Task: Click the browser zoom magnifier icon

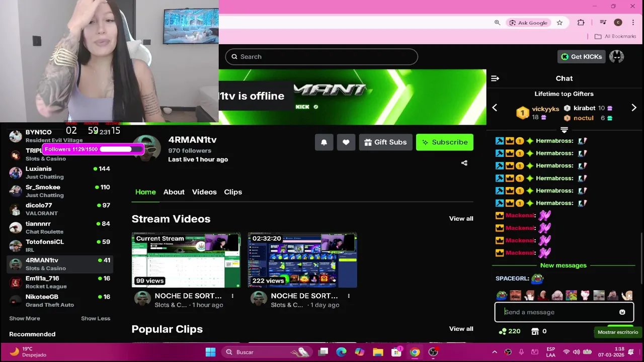Action: 497,23
